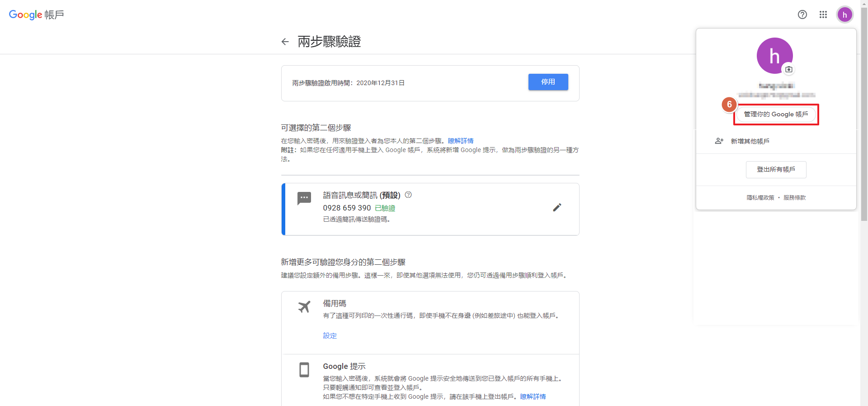Edit phone number with pencil icon

click(x=557, y=207)
